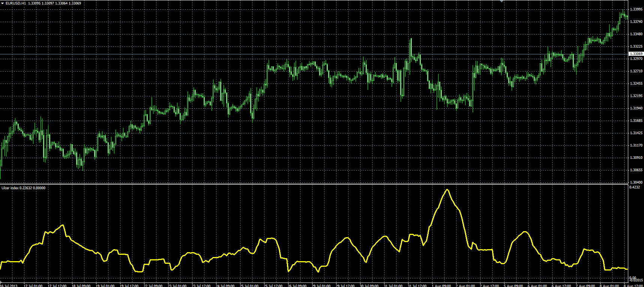Viewport: 644px width, 287px height.
Task: Click indicator scale minimum -0.02015
Action: pos(636,280)
